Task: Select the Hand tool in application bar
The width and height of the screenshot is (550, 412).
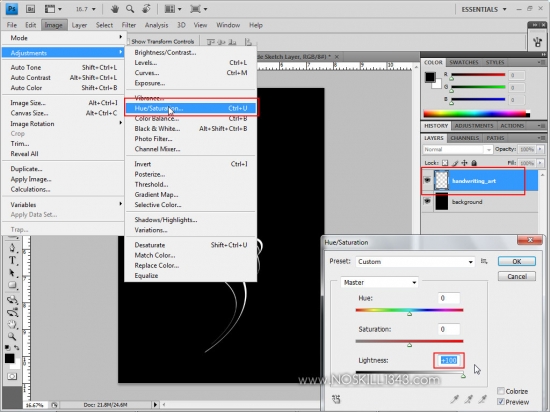Action: tap(115, 9)
